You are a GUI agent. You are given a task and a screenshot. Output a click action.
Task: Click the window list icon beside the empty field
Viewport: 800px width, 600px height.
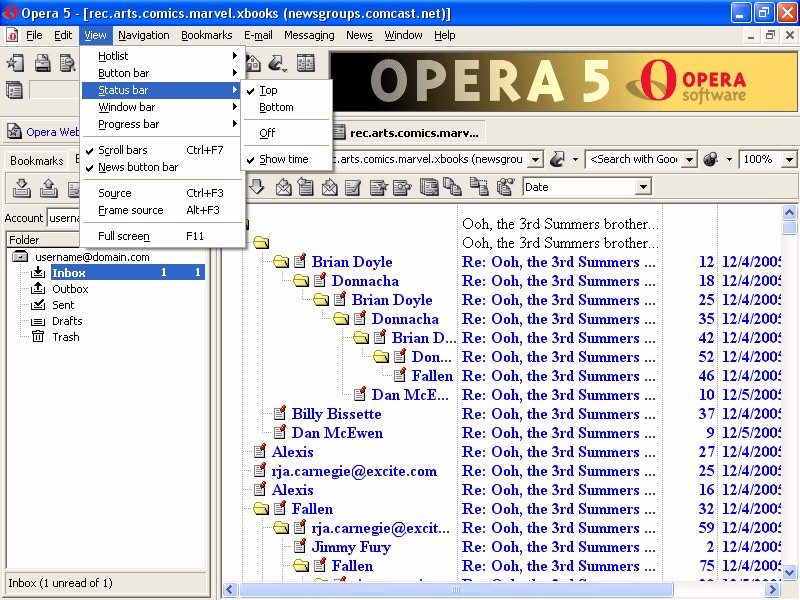(x=14, y=90)
